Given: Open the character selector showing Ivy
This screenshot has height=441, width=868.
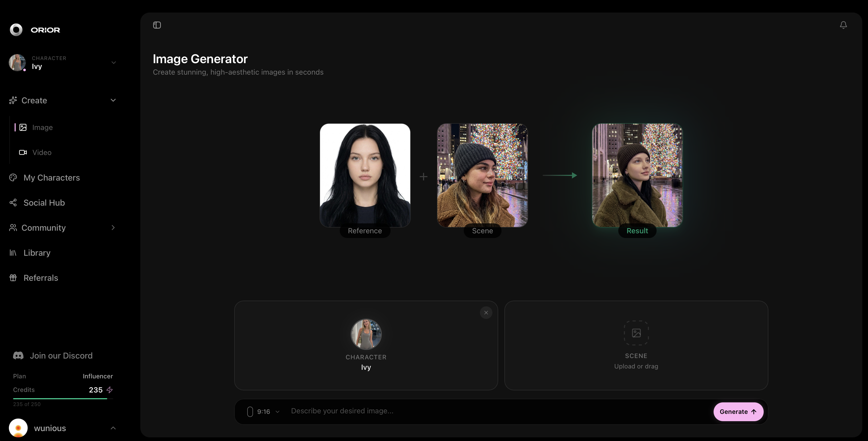Looking at the screenshot, I should click(63, 63).
